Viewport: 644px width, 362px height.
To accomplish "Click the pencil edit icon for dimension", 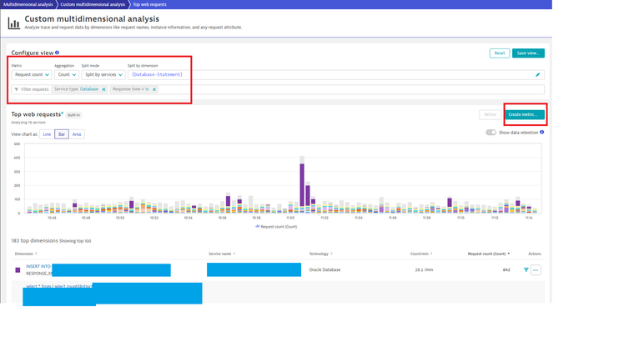I will (538, 75).
